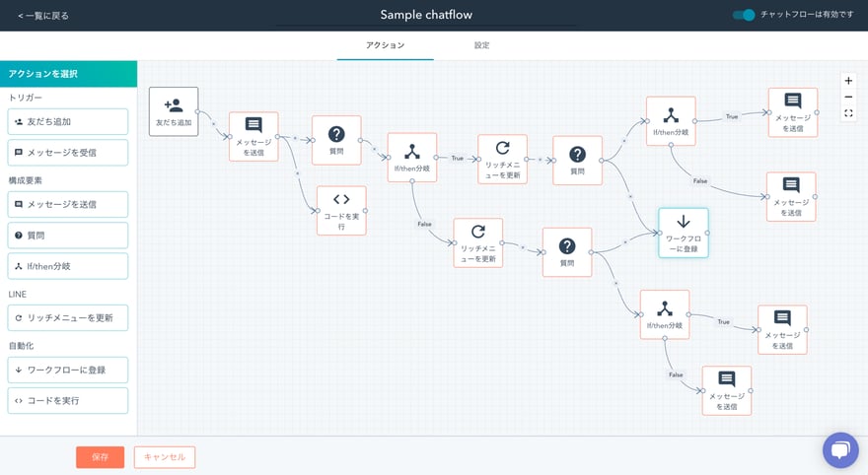Click the 友だち追加 trigger node on canvas
This screenshot has height=475, width=868.
[x=174, y=111]
